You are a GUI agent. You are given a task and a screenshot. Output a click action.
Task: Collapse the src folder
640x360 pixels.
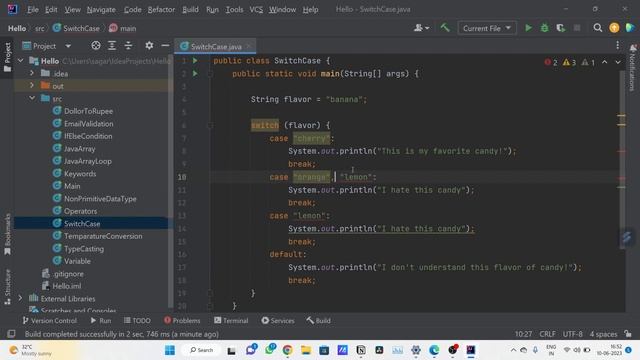click(32, 98)
